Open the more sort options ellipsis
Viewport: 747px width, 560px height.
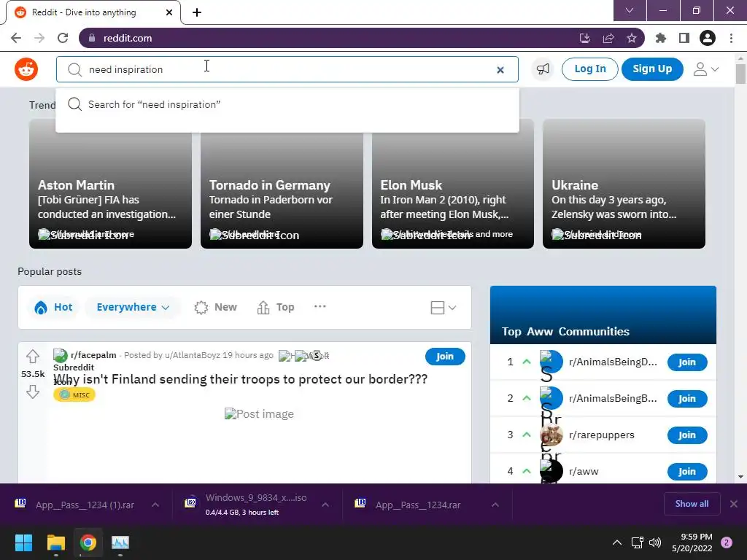coord(320,306)
